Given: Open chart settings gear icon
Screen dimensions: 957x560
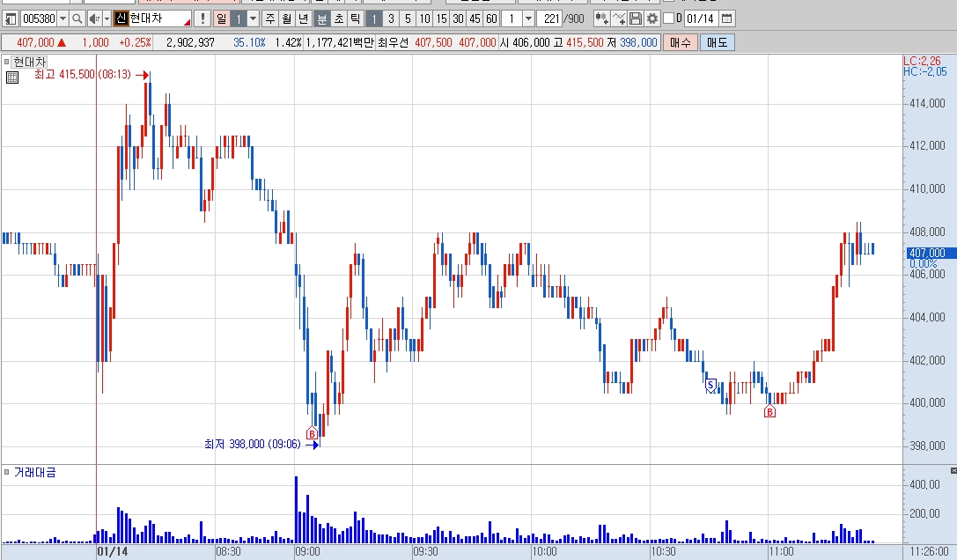Looking at the screenshot, I should pos(651,19).
